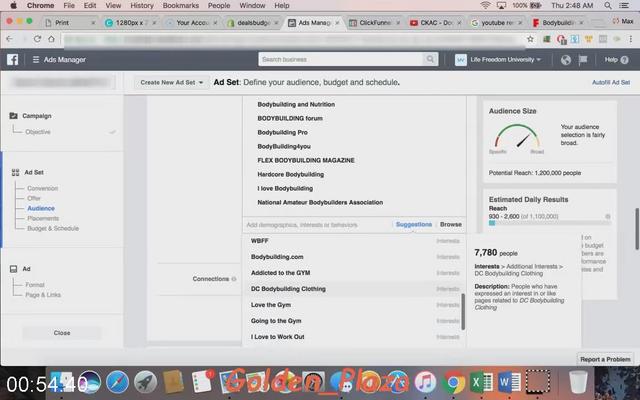Open Siri from the dock
Screen dimensions: 640x400
point(89,383)
